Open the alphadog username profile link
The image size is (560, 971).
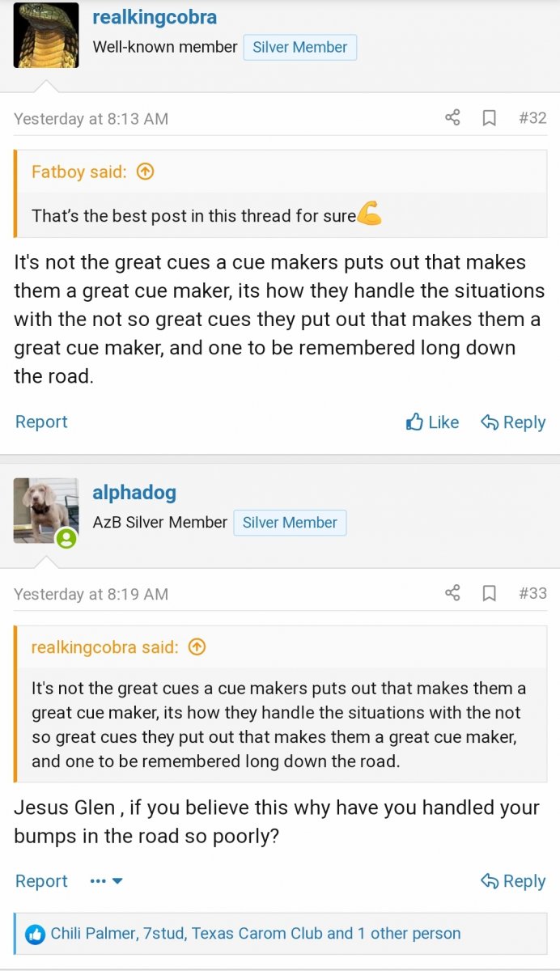point(134,492)
